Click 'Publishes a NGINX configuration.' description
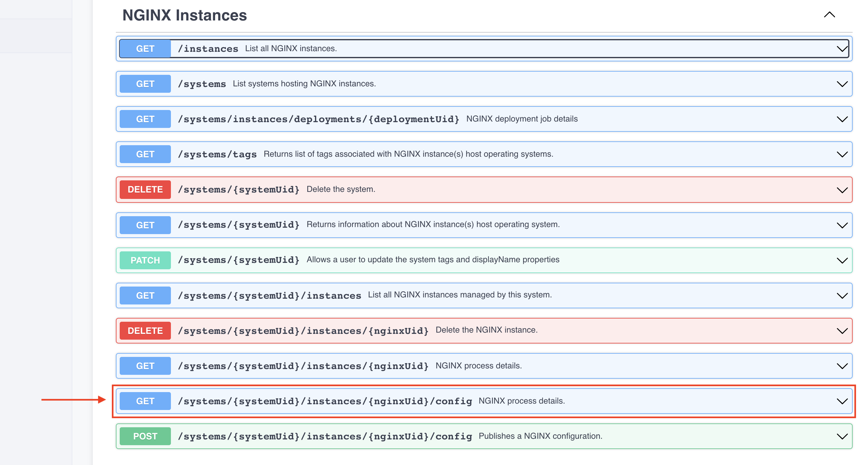The height and width of the screenshot is (465, 868). [x=541, y=436]
